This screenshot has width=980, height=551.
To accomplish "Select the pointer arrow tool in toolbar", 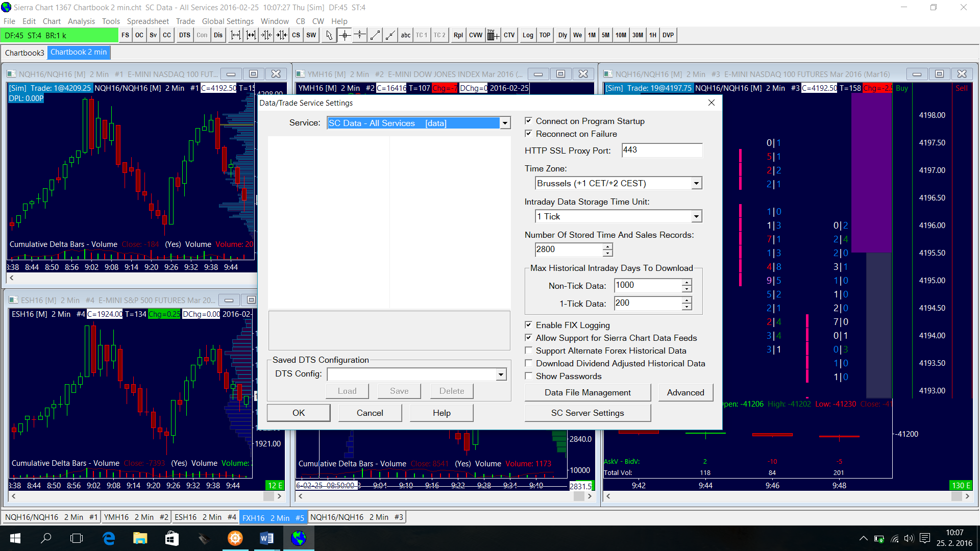I will (x=329, y=35).
